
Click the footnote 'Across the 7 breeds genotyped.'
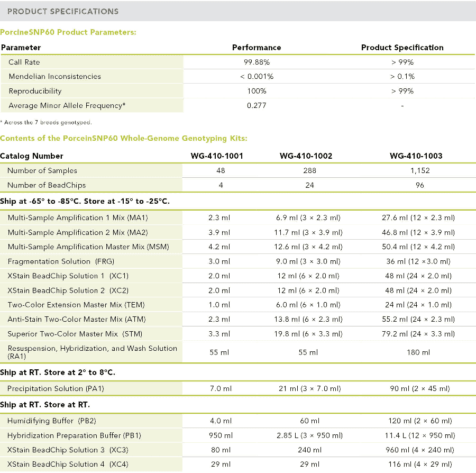click(x=48, y=122)
